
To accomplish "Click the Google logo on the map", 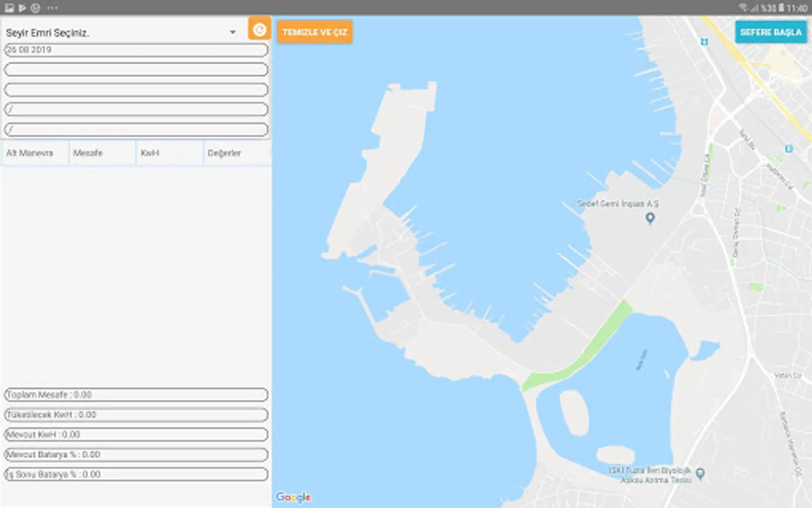I will click(293, 497).
